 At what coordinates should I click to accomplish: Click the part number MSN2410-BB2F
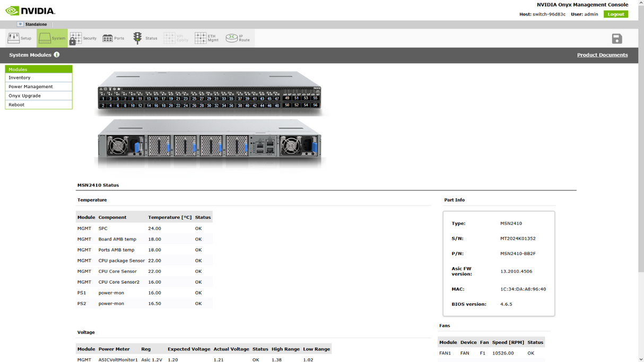pyautogui.click(x=518, y=253)
